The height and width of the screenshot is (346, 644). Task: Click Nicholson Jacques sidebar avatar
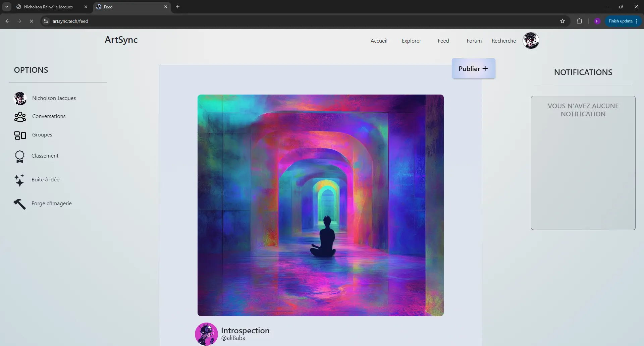pyautogui.click(x=20, y=98)
